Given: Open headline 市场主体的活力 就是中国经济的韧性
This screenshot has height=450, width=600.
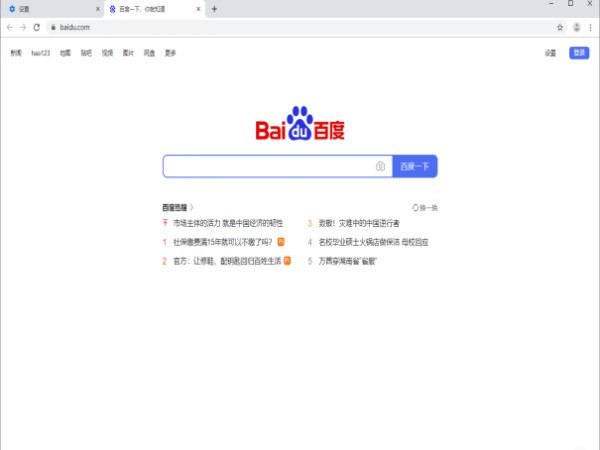Looking at the screenshot, I should pyautogui.click(x=228, y=223).
